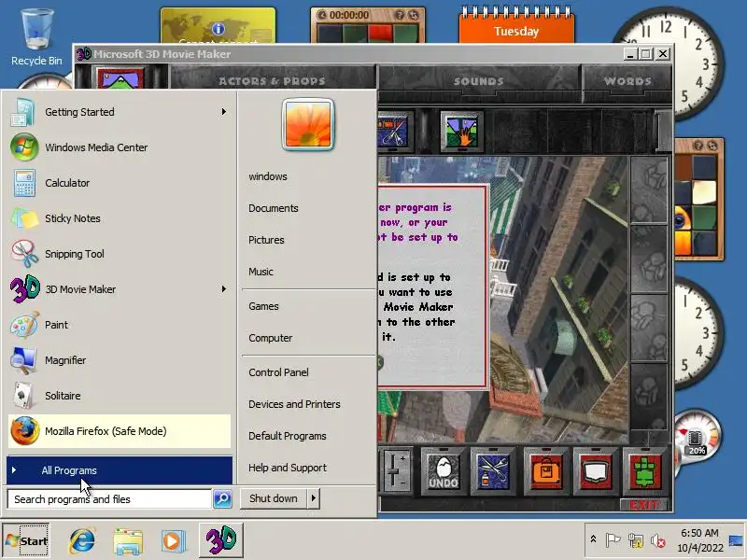Click the green figure help icon
The image size is (747, 560).
pos(644,471)
